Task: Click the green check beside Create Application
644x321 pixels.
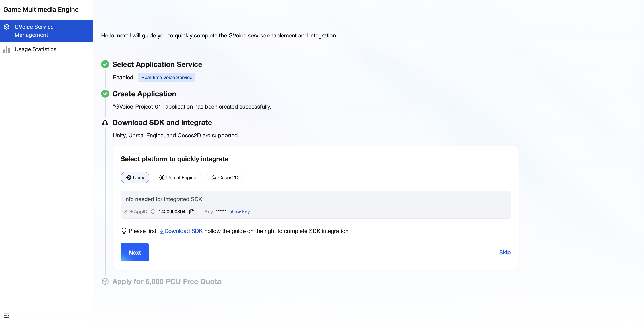Action: (x=105, y=94)
